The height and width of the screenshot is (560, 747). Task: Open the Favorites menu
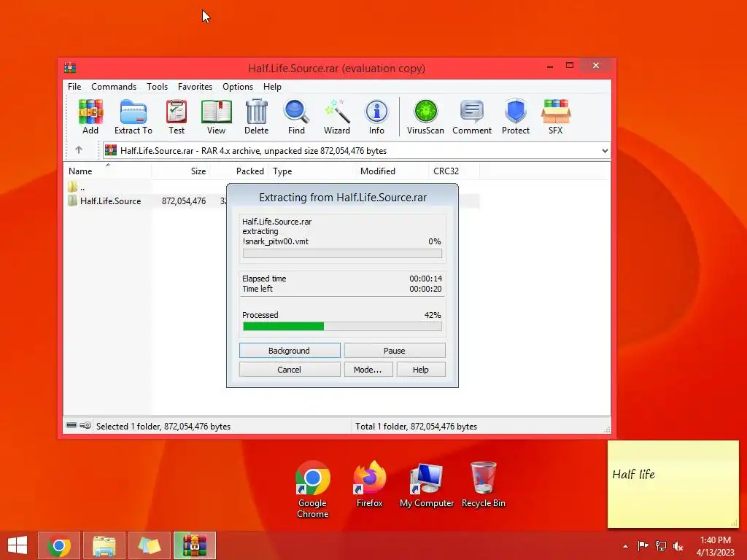click(195, 87)
